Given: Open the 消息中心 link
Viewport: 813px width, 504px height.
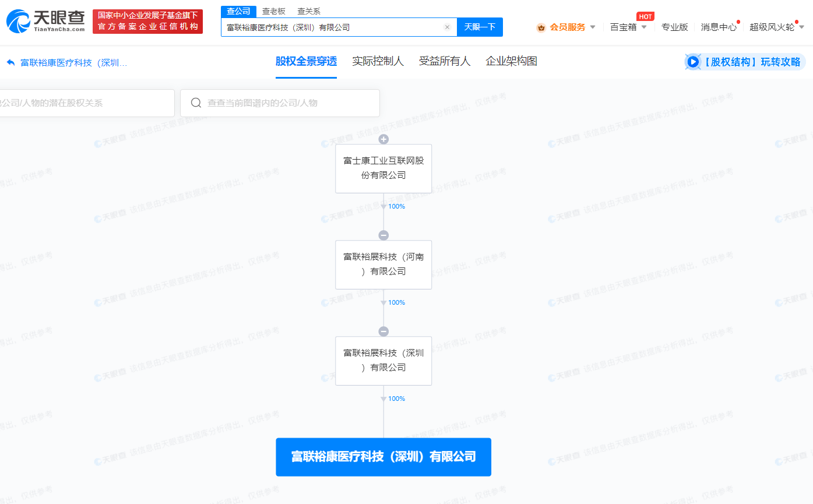Looking at the screenshot, I should (x=719, y=27).
